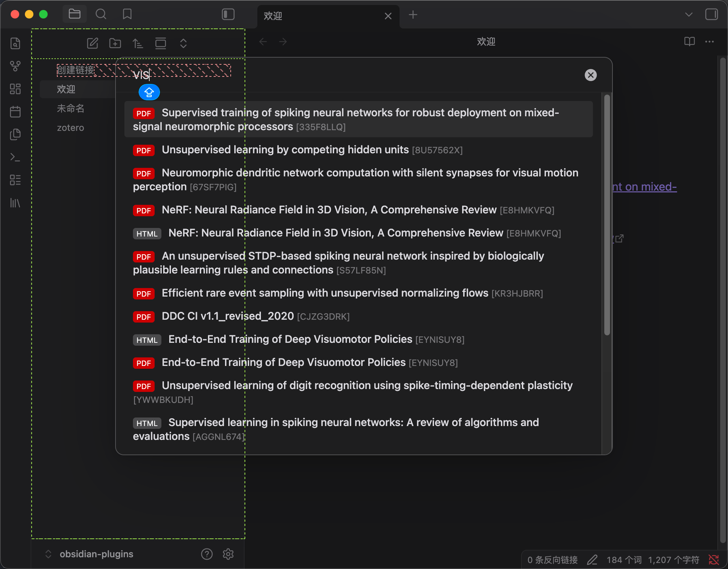Toggle the left sidebar
The height and width of the screenshot is (569, 728).
click(x=228, y=14)
